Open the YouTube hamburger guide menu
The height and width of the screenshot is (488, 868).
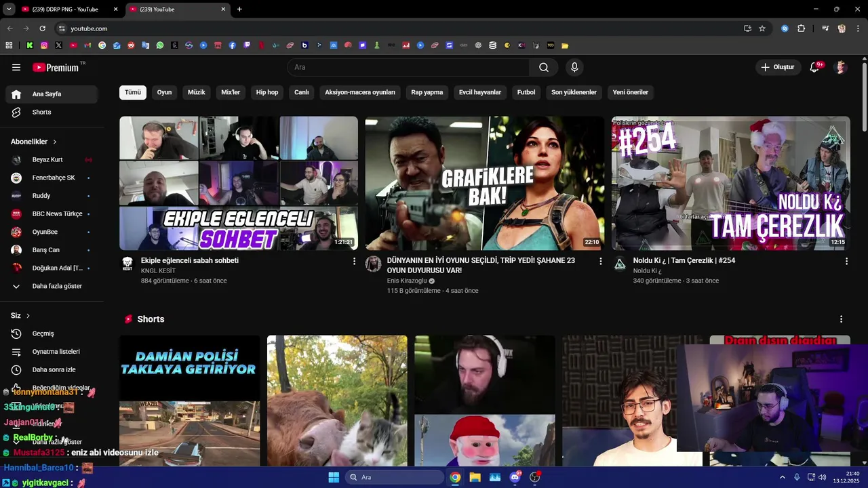click(16, 67)
